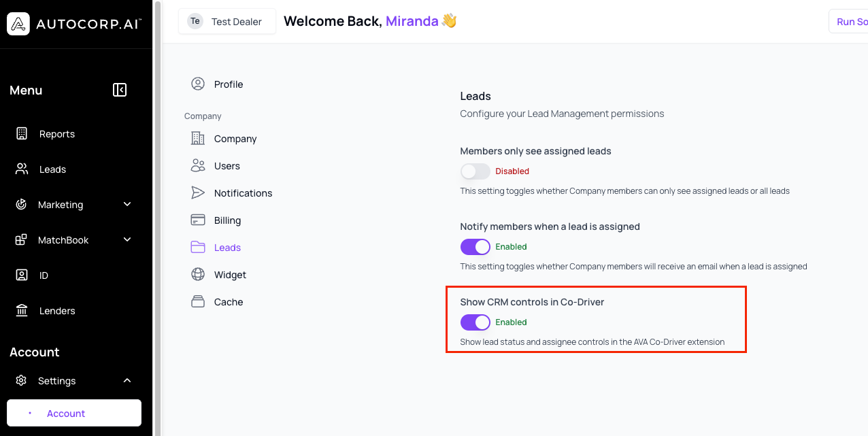
Task: Click the Run button at top right
Action: [848, 22]
